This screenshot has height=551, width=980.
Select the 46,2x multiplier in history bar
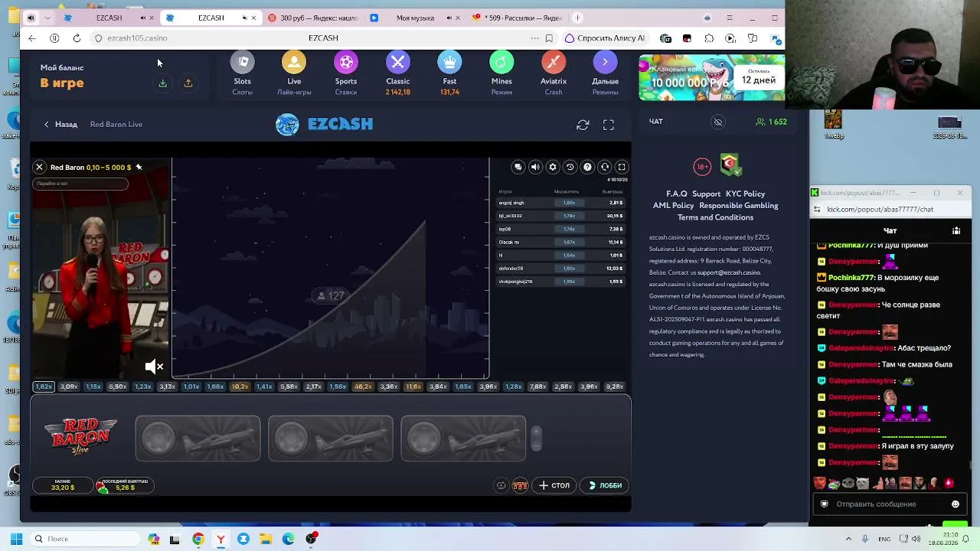point(363,386)
